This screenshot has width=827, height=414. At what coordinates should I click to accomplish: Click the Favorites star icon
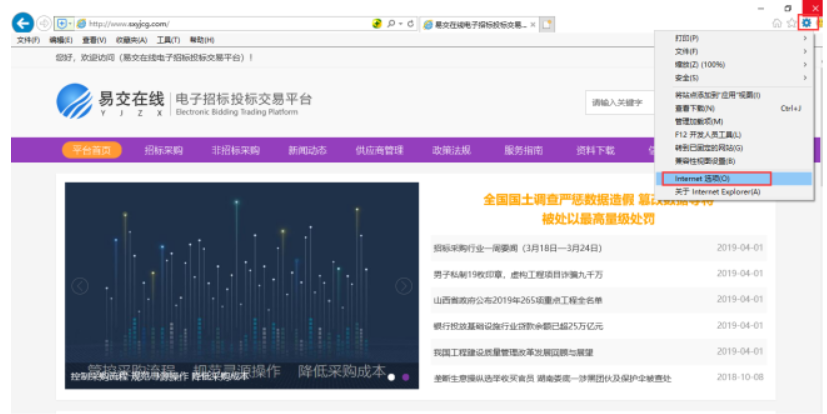pos(791,23)
